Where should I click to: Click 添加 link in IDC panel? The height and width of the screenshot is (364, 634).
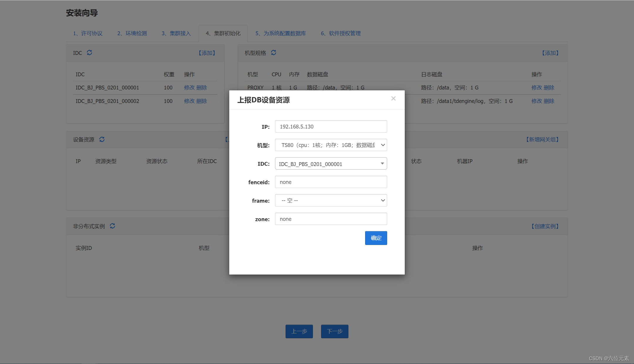pyautogui.click(x=207, y=53)
